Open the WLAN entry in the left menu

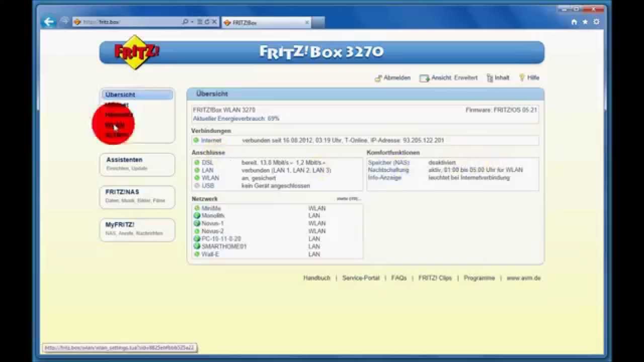click(x=115, y=125)
